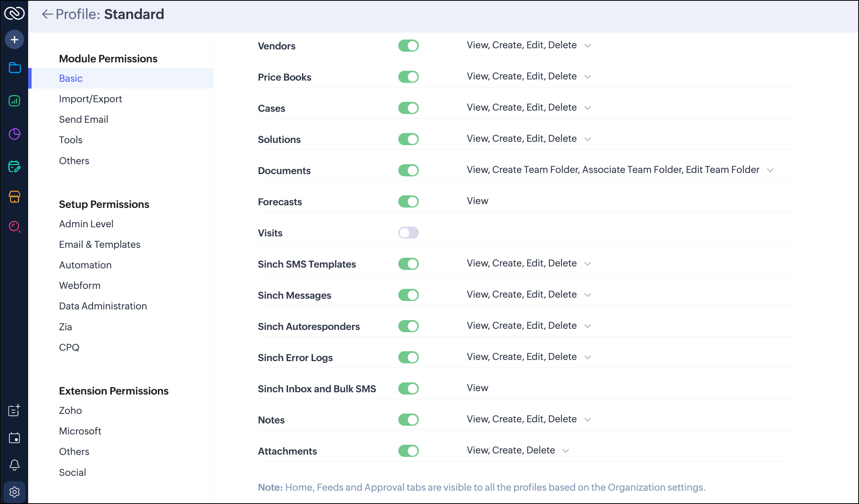This screenshot has width=859, height=504.
Task: Enable the Visits module toggle
Action: point(408,233)
